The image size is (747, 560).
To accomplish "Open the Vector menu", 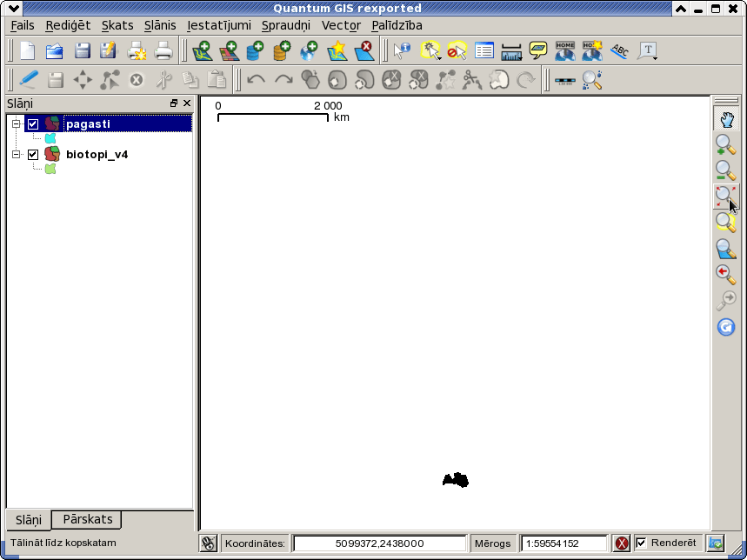I will point(341,25).
